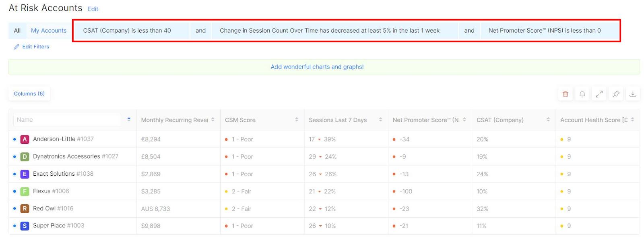Screen dimensions: 644x239
Task: Click Edit Filters link
Action: point(36,47)
